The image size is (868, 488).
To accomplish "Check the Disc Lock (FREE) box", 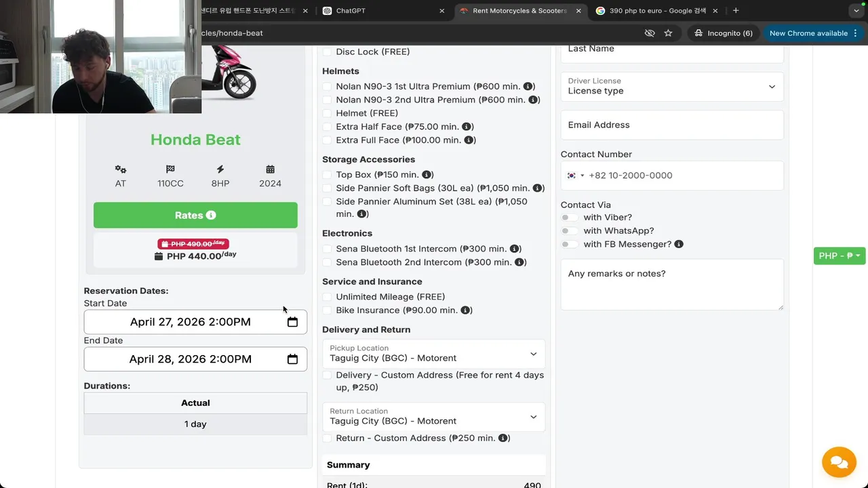I will (x=327, y=52).
